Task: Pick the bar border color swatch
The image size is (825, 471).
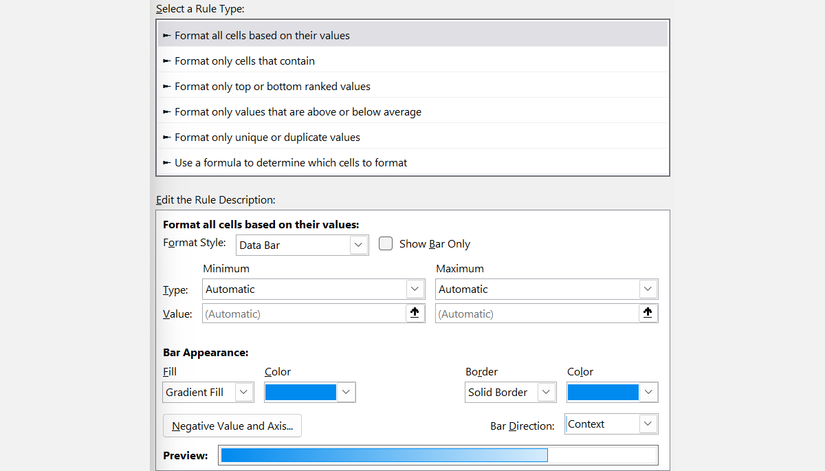Action: (x=602, y=392)
